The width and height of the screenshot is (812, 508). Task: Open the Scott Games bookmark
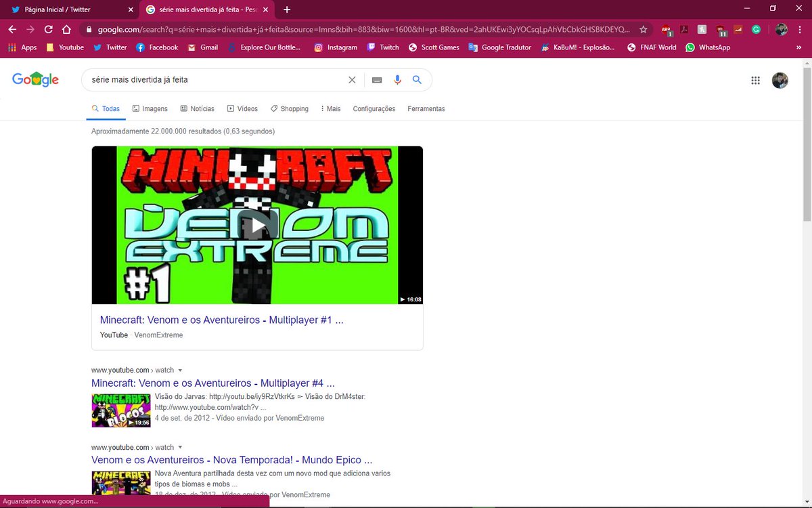(434, 47)
